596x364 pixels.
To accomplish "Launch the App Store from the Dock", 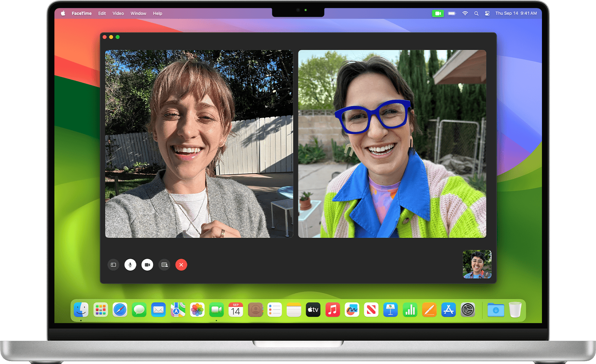I will (x=448, y=310).
